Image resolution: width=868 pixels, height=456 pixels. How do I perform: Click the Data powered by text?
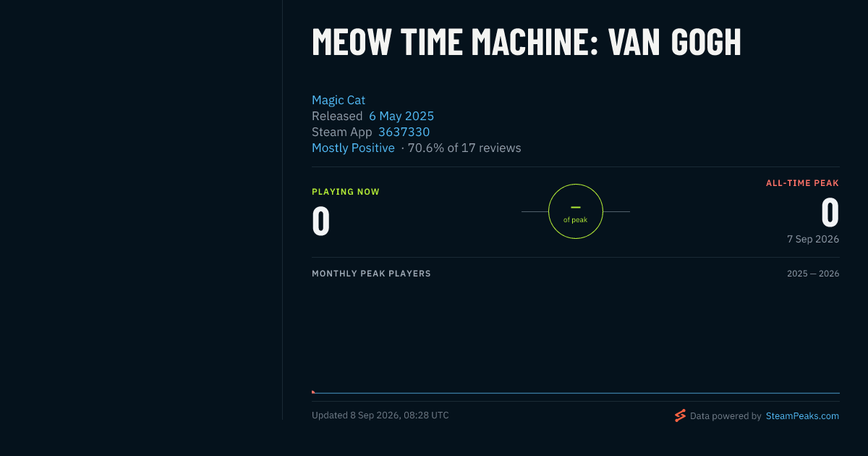[726, 416]
